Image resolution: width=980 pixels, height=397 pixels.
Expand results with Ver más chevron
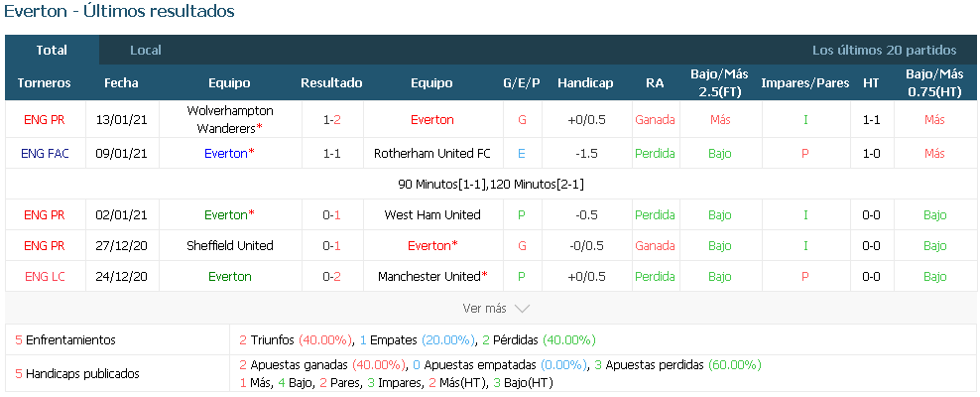pyautogui.click(x=522, y=309)
